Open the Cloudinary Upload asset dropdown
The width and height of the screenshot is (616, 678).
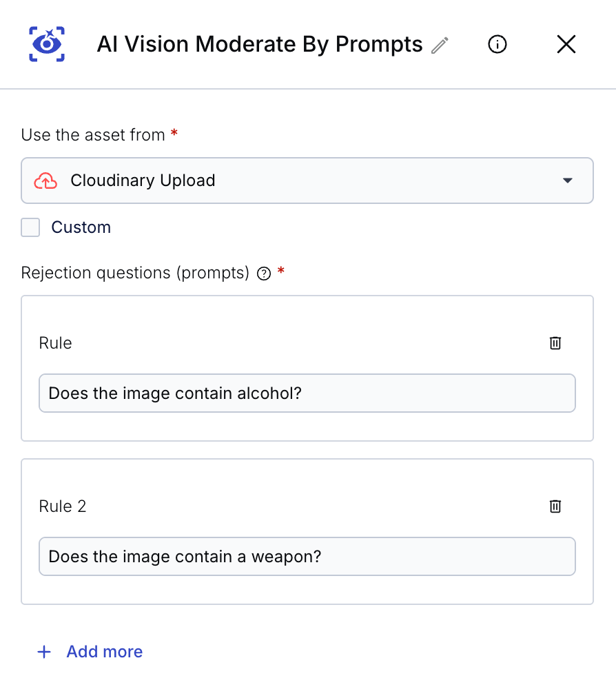(x=307, y=181)
